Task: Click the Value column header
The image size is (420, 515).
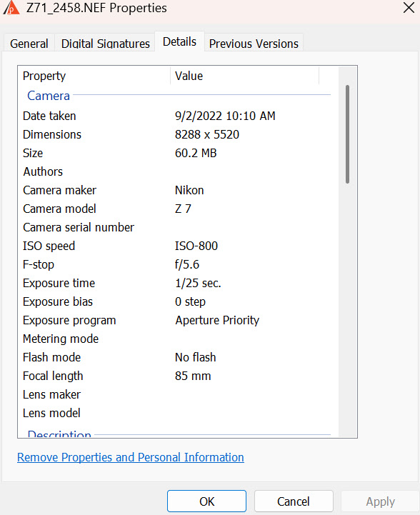Action: click(189, 76)
